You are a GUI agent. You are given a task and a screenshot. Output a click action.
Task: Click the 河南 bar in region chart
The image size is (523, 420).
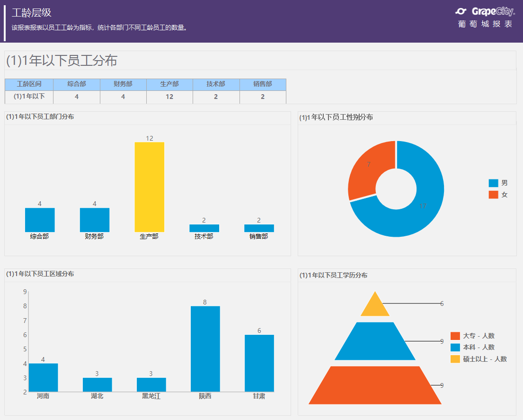point(44,377)
